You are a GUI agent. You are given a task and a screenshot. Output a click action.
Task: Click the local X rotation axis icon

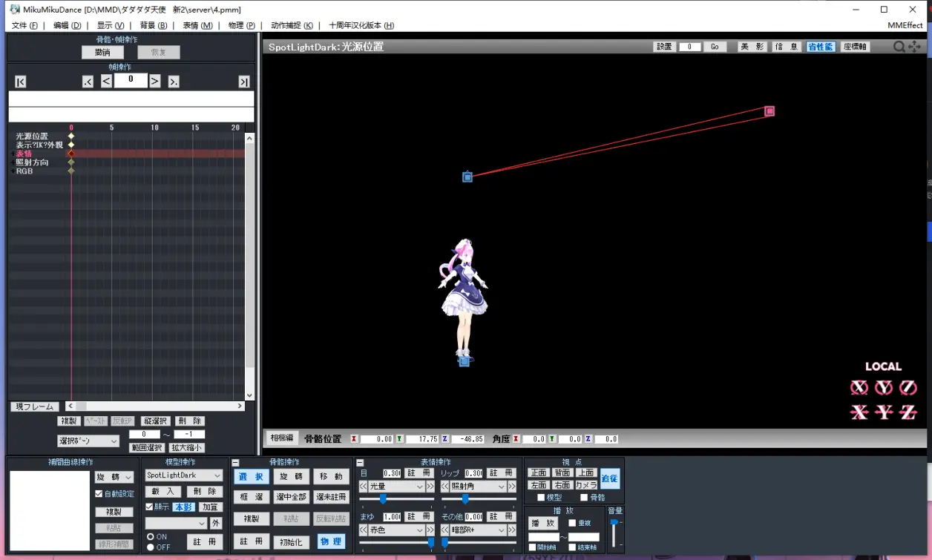(x=859, y=388)
